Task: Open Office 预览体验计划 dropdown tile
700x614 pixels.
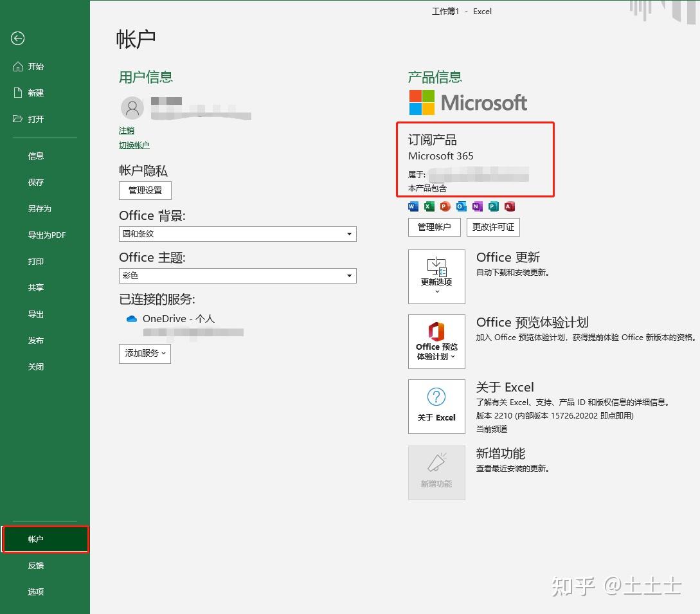Action: point(436,341)
